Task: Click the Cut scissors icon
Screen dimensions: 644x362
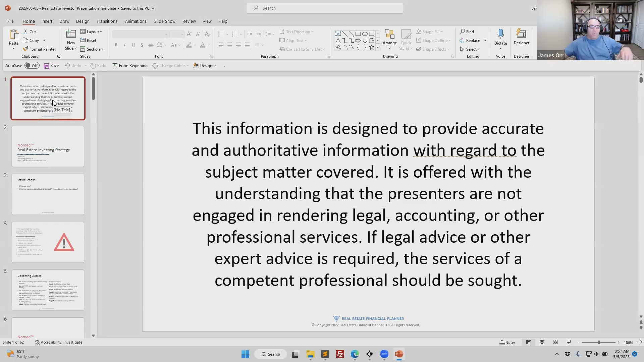Action: click(25, 32)
